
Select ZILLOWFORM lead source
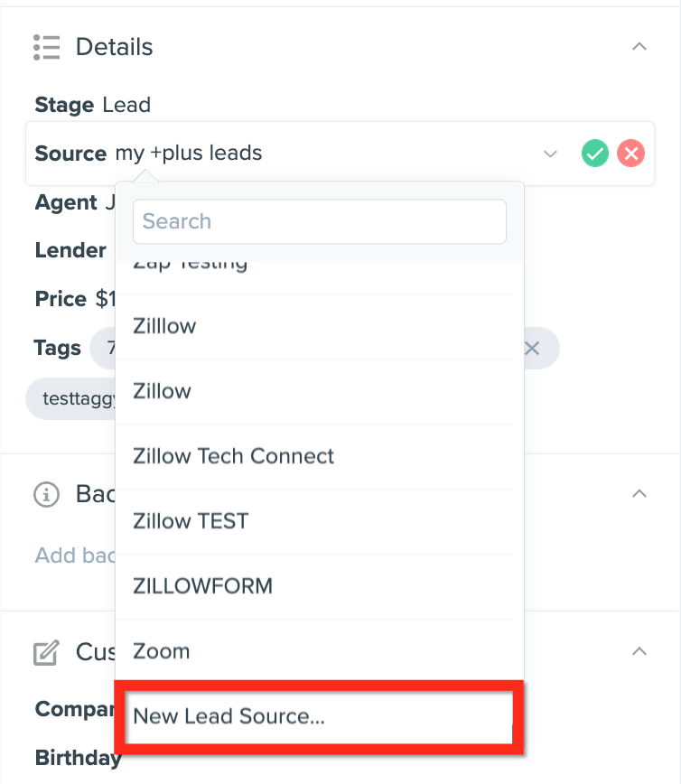(x=320, y=586)
